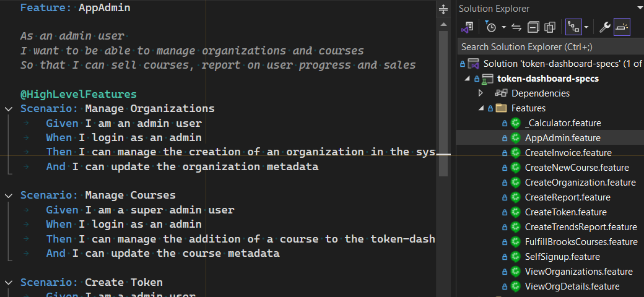The image size is (644, 297).
Task: Collapse the Manage Courses scenario
Action: pos(8,196)
